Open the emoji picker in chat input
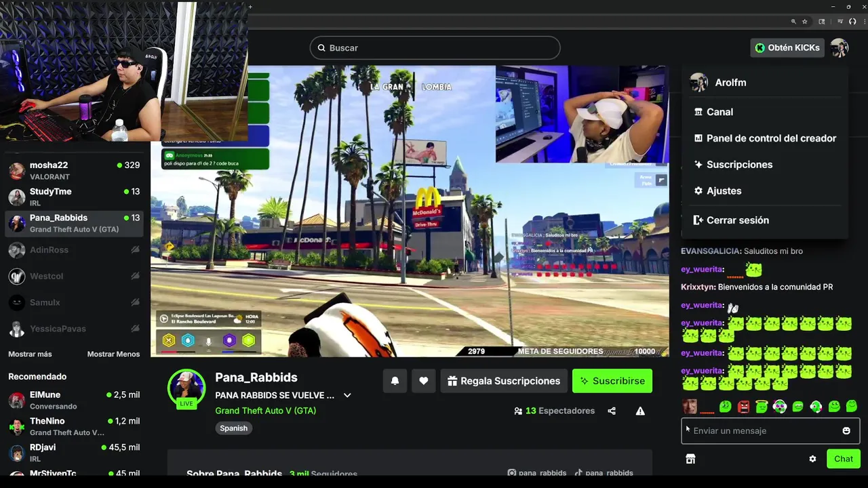The height and width of the screenshot is (488, 868). [x=846, y=431]
